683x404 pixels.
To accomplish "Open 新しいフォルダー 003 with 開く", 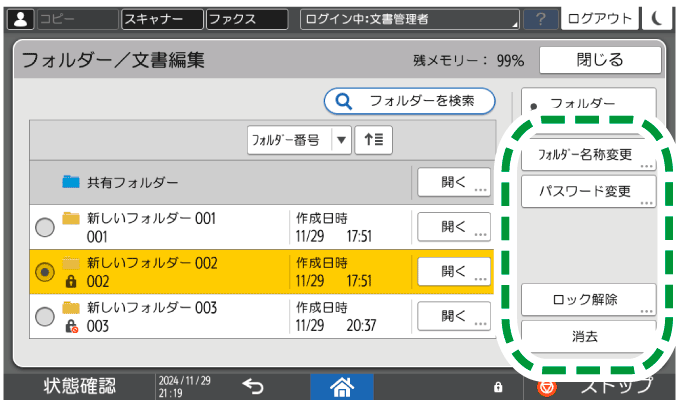I will click(x=454, y=316).
